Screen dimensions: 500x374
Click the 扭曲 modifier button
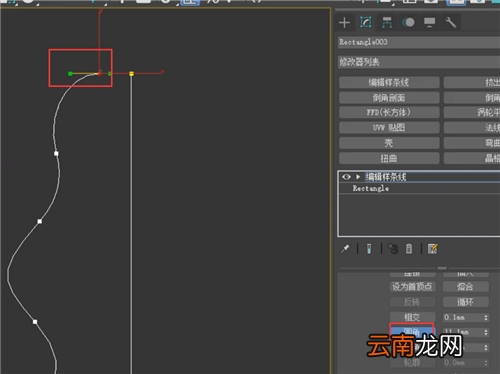389,158
